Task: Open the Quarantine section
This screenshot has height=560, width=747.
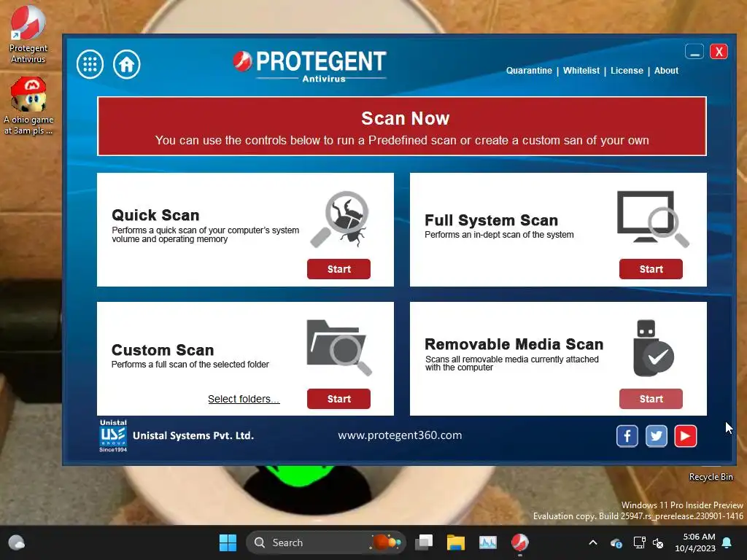Action: coord(529,71)
